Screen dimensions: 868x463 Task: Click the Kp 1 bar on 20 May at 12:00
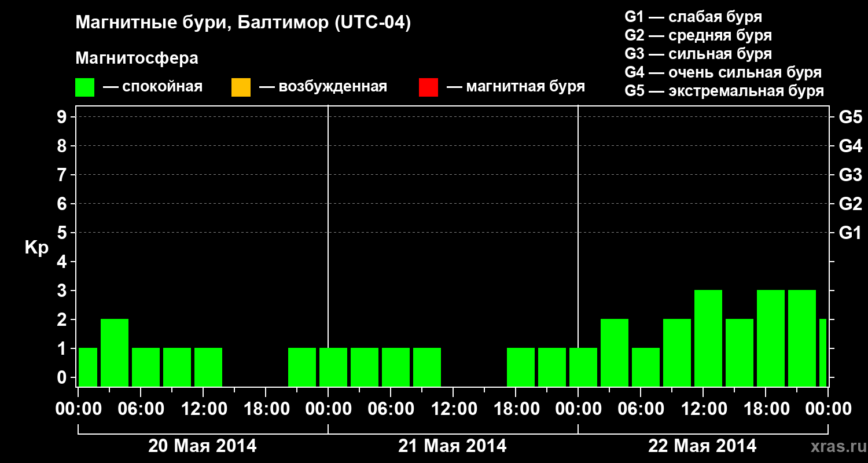click(x=208, y=367)
